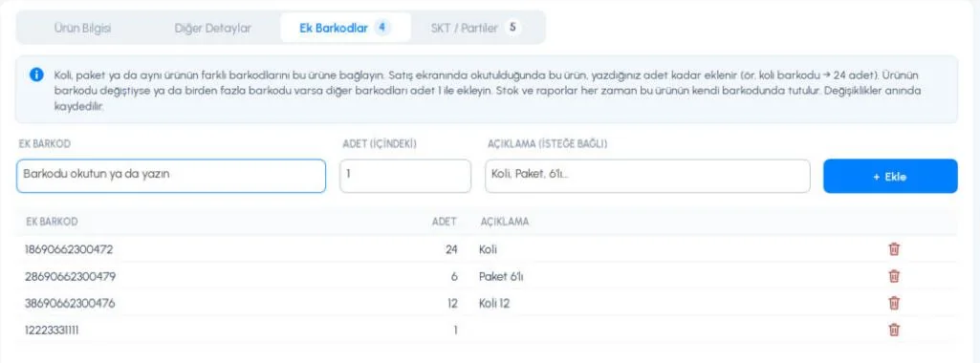980x363 pixels.
Task: Click the "Koli" description cell
Action: [x=489, y=249]
